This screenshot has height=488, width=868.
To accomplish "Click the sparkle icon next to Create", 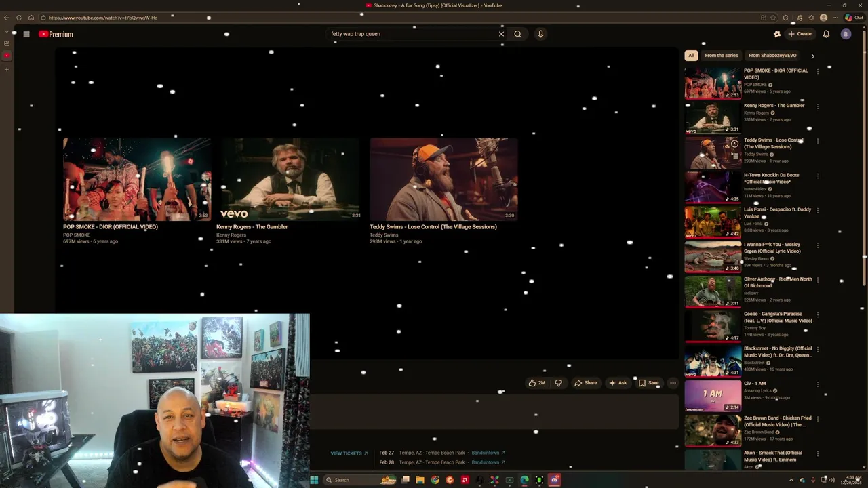I will pyautogui.click(x=777, y=34).
